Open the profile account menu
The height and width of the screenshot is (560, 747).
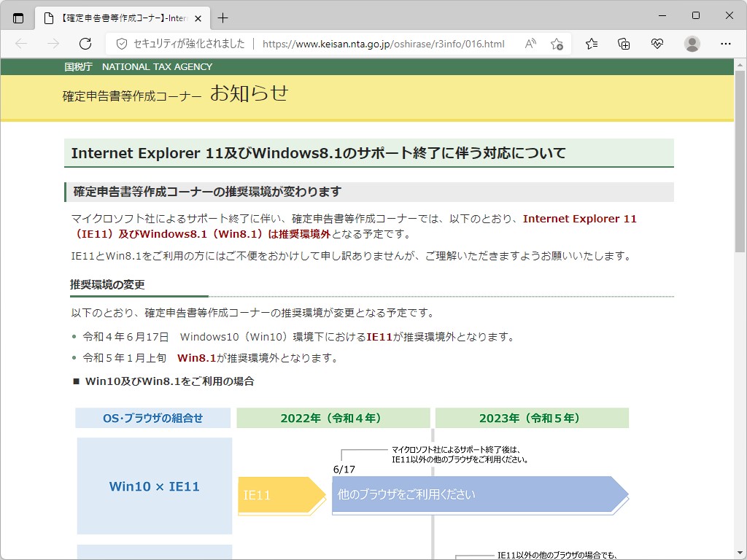point(692,44)
